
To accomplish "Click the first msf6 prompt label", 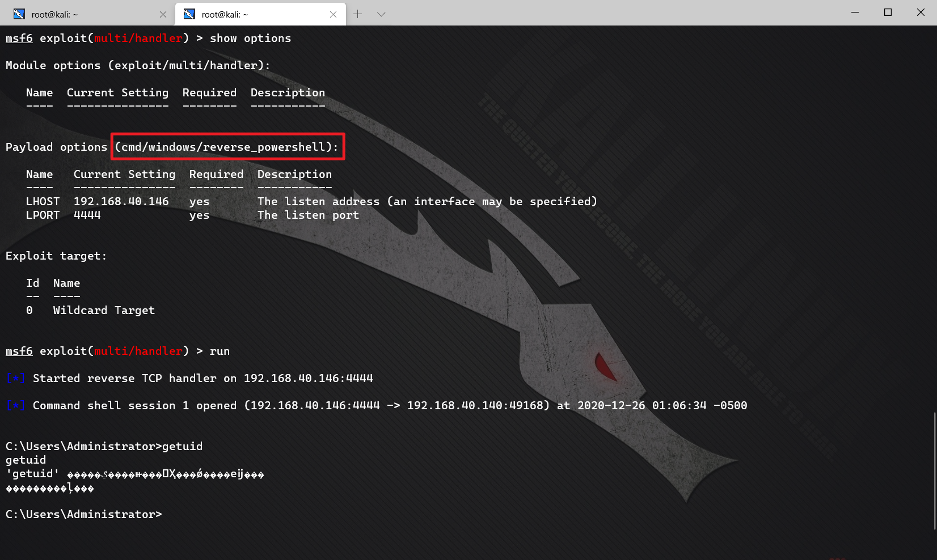I will pyautogui.click(x=19, y=38).
